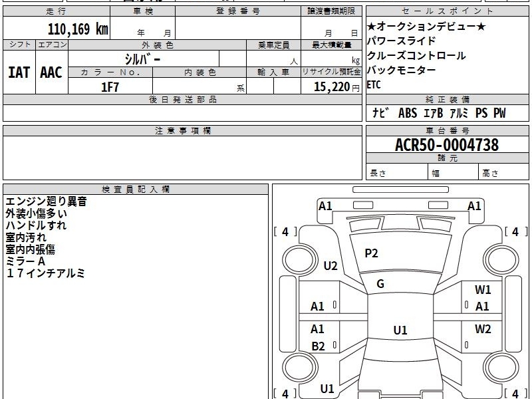The image size is (532, 399).
Task: Click the P2 mark on the hood
Action: click(x=371, y=253)
